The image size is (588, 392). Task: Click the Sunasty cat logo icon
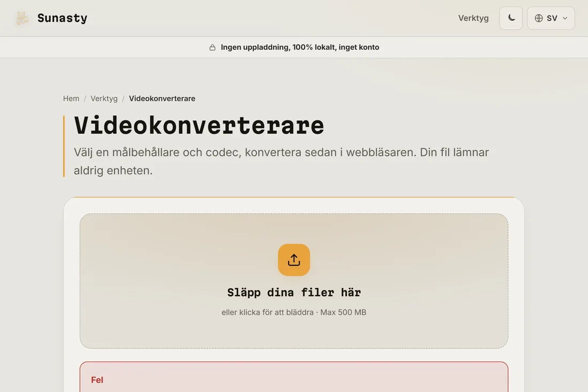(22, 18)
